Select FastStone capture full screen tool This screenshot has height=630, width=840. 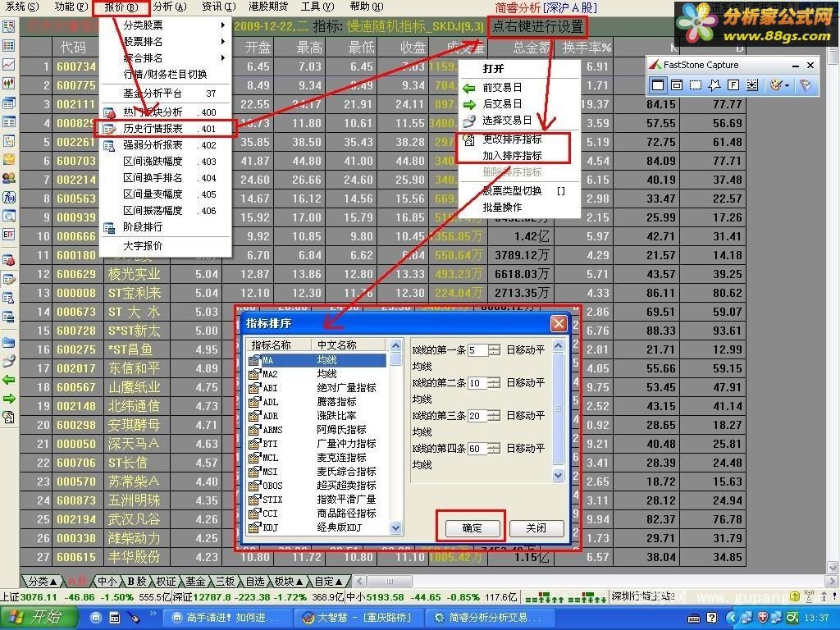point(733,84)
